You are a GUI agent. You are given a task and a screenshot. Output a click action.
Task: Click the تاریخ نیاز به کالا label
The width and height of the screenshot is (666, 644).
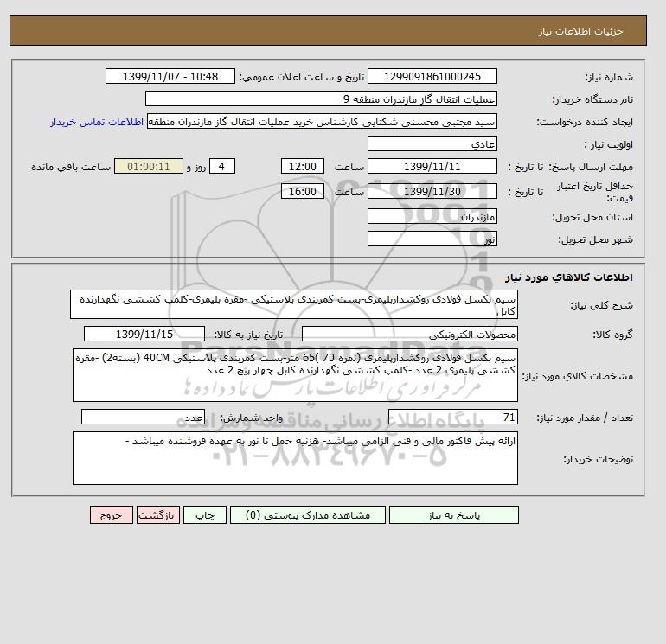pyautogui.click(x=248, y=335)
